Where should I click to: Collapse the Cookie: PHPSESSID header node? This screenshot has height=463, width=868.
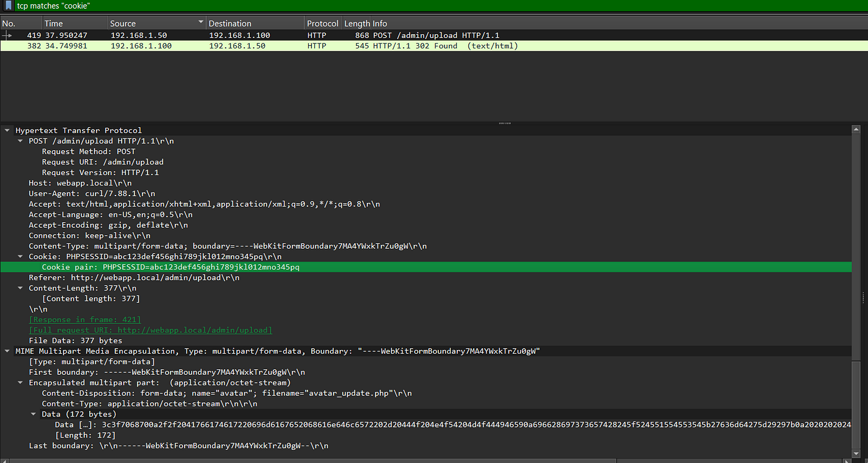(x=20, y=256)
